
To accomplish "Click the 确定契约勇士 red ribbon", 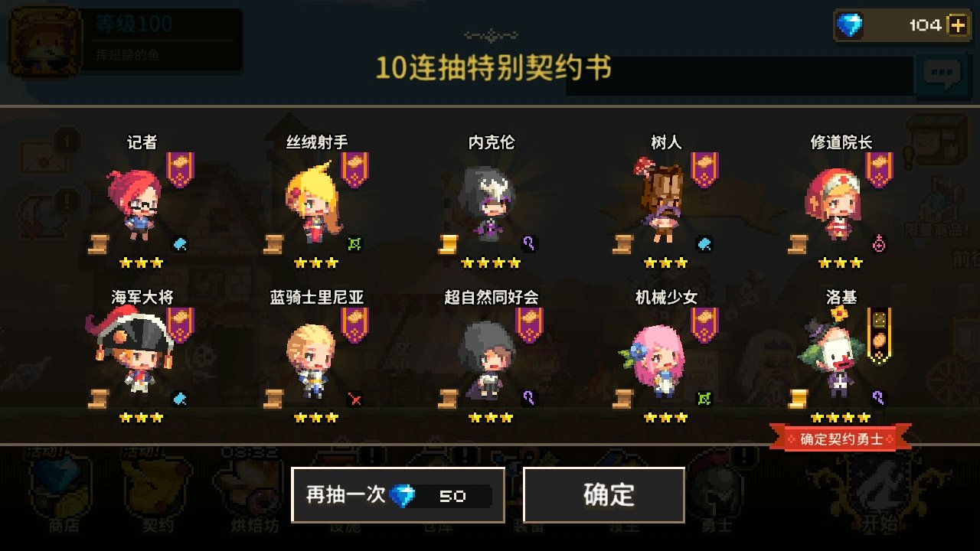I will pyautogui.click(x=841, y=439).
